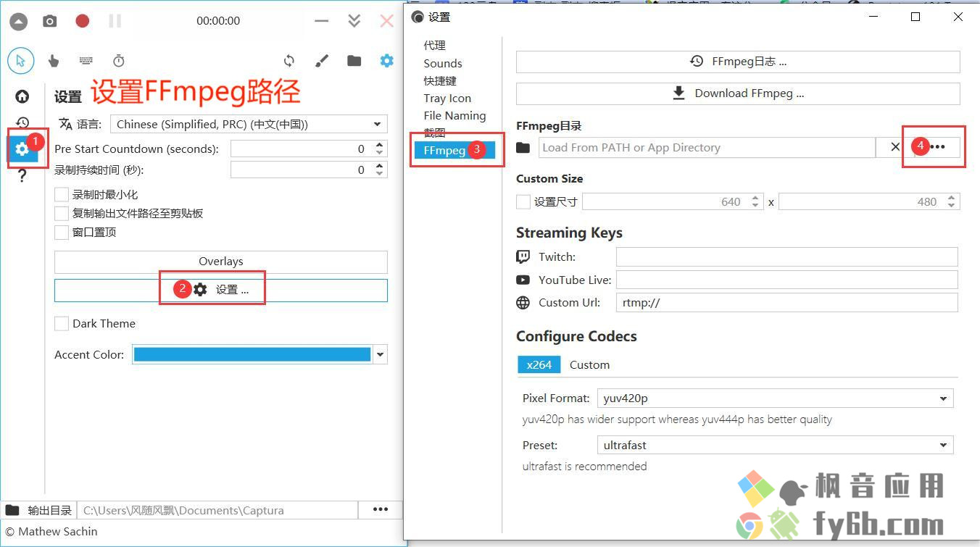The height and width of the screenshot is (547, 980).
Task: Toggle the keystrokes keyboard icon
Action: point(86,61)
